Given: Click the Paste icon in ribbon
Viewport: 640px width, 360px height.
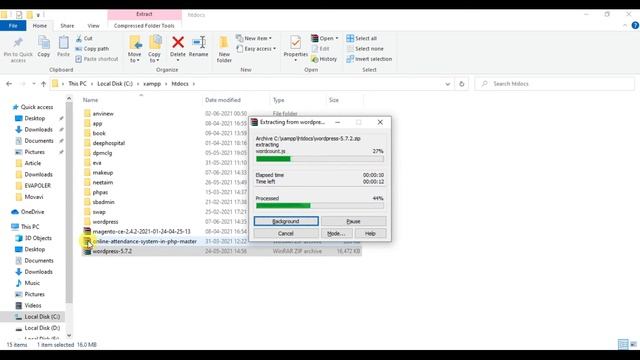Looking at the screenshot, I should tap(63, 42).
